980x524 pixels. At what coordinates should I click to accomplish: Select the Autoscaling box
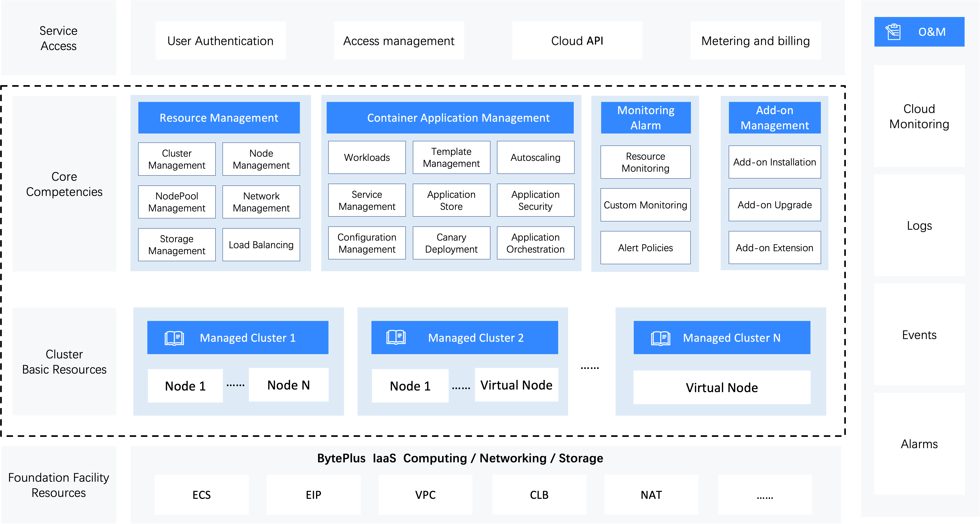[535, 157]
